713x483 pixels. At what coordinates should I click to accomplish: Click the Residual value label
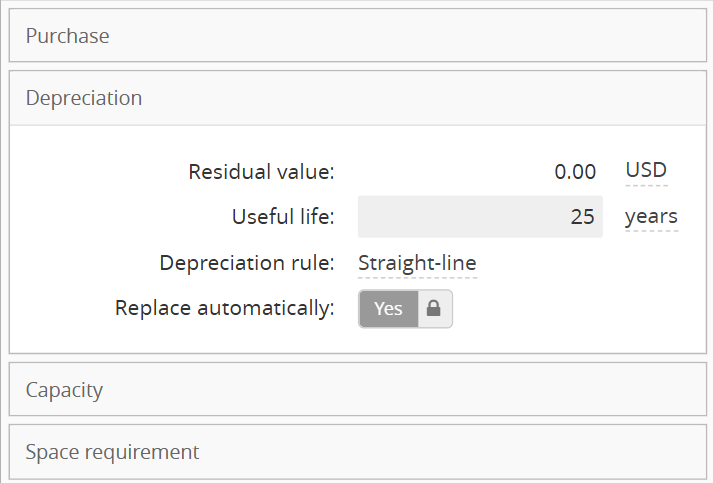coord(261,172)
